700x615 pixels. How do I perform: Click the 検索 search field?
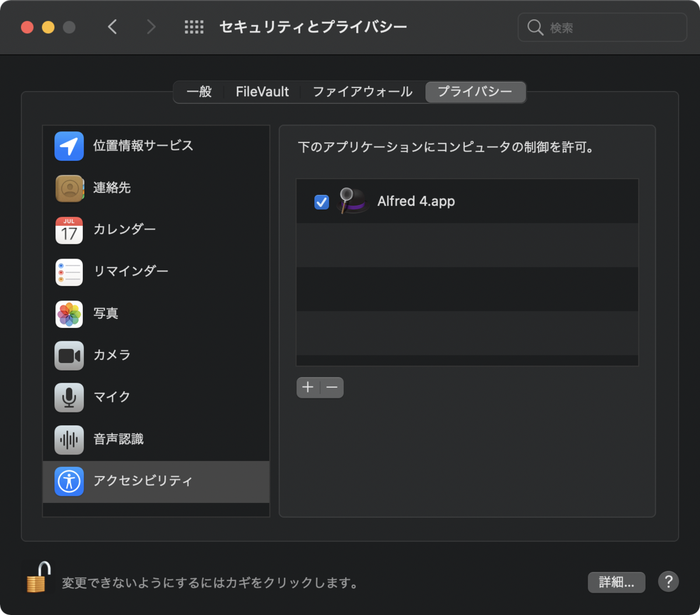click(601, 27)
